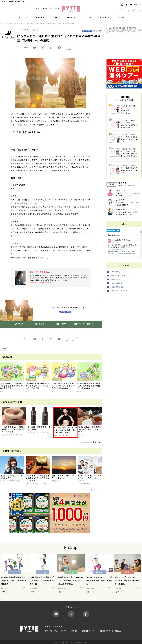Click the YouTube icon in the top header

coord(135,5)
